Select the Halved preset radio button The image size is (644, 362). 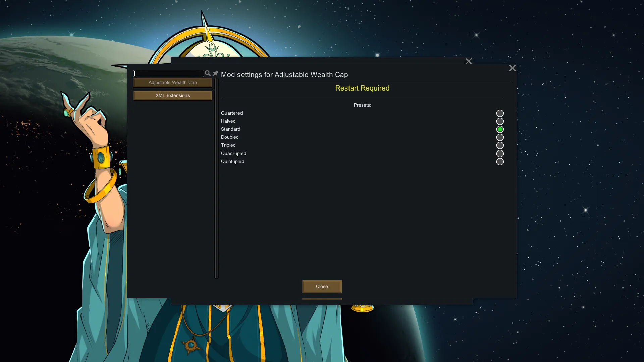pos(500,121)
